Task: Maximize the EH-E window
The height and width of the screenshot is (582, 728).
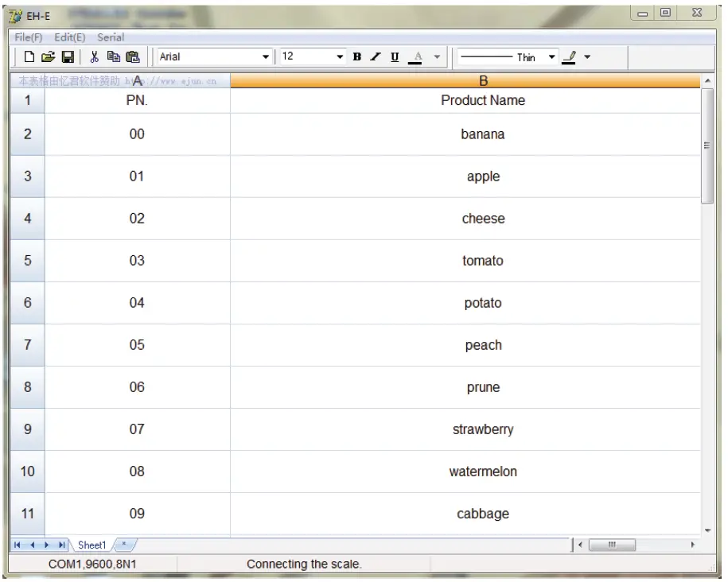Action: point(665,13)
